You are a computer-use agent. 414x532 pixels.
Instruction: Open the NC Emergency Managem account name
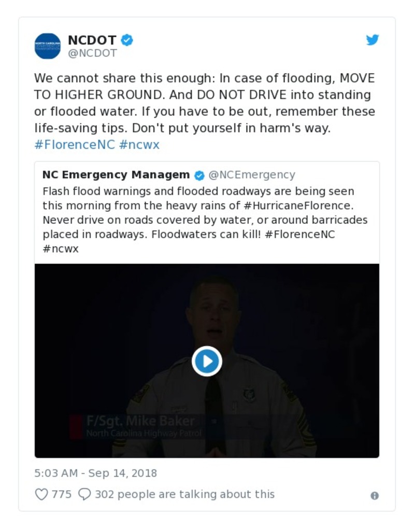(x=116, y=175)
